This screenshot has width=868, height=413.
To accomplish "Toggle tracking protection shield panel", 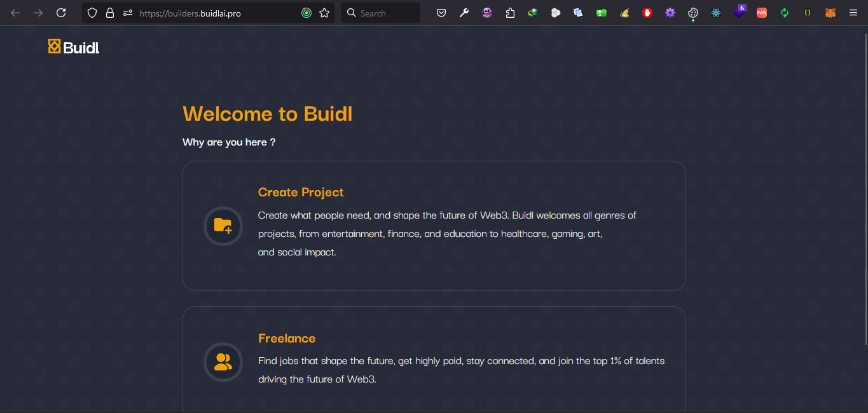I will pos(92,13).
